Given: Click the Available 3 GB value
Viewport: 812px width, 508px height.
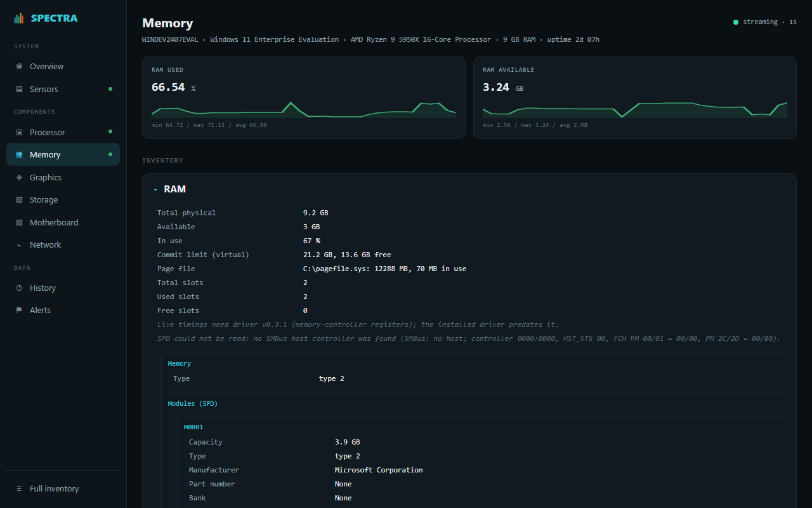Looking at the screenshot, I should coord(311,227).
